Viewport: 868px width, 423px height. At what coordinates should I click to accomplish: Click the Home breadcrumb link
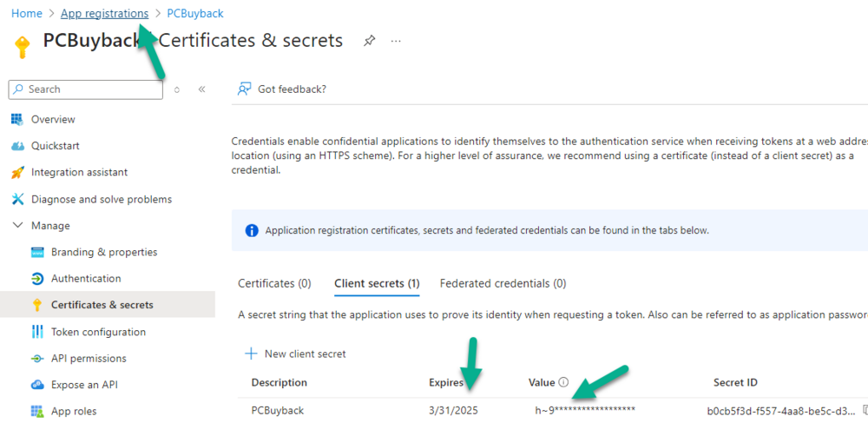point(27,13)
